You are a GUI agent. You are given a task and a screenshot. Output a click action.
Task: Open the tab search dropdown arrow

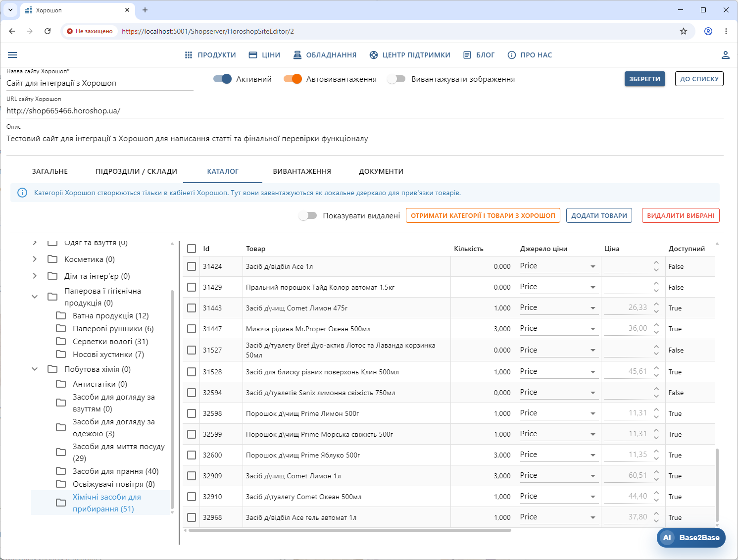10,10
